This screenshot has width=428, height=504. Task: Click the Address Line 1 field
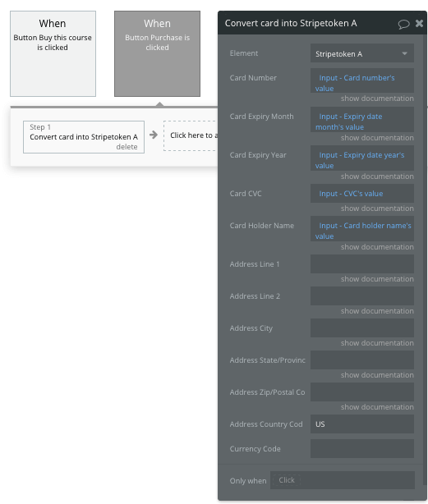point(362,264)
